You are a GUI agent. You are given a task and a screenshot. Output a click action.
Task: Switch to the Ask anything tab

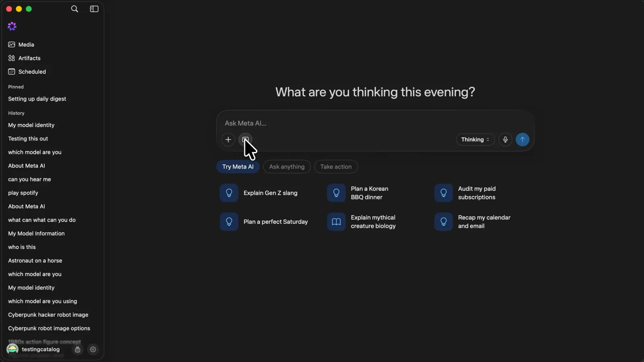[287, 167]
